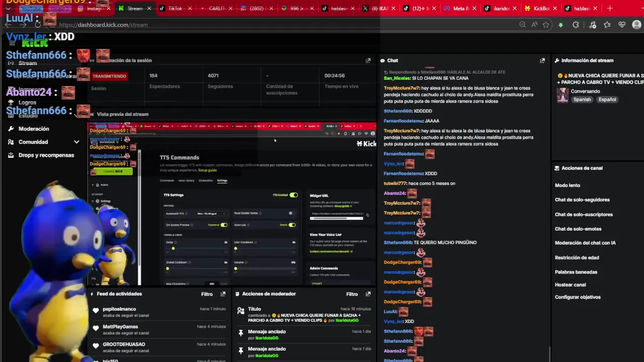Pop out the session information panel
The height and width of the screenshot is (362, 644).
[x=368, y=60]
